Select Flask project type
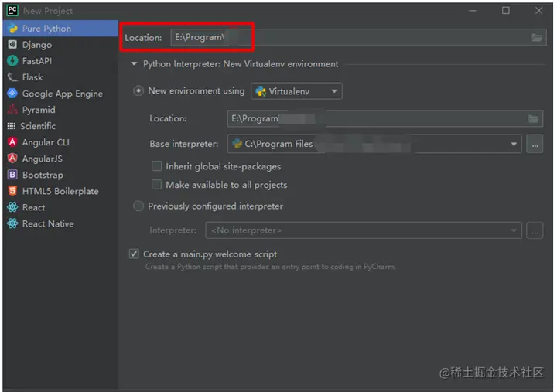This screenshot has height=392, width=557. pyautogui.click(x=60, y=77)
